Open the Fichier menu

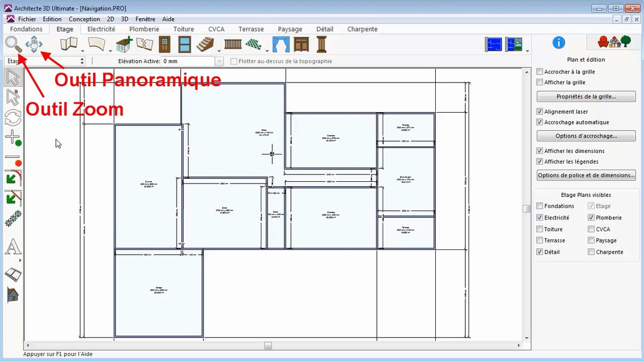[27, 19]
